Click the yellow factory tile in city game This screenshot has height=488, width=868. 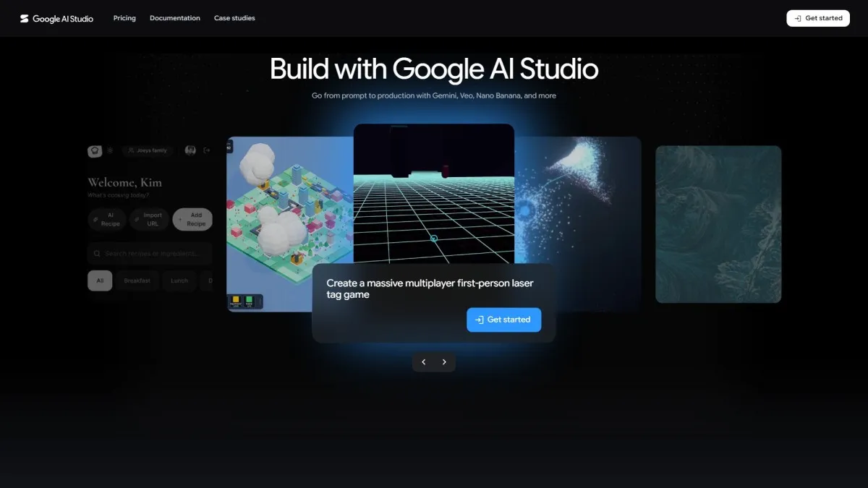236,301
